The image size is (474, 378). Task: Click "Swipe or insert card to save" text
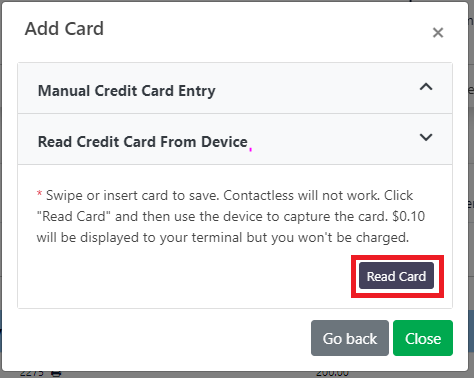132,195
